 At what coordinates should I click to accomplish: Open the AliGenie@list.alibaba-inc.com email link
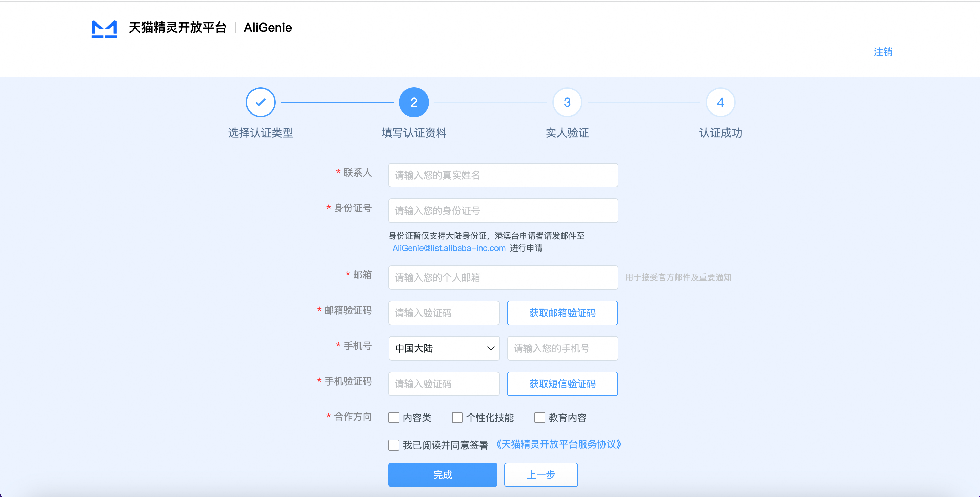coord(449,248)
